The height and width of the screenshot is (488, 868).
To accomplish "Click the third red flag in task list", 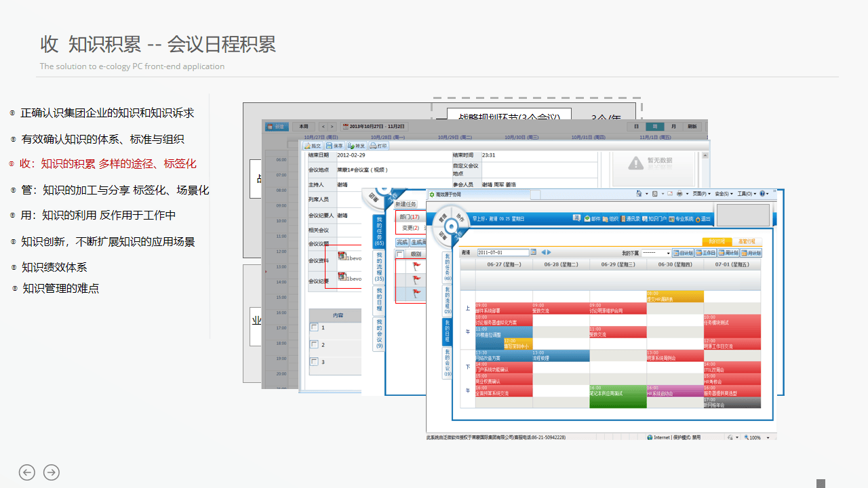I will (418, 293).
